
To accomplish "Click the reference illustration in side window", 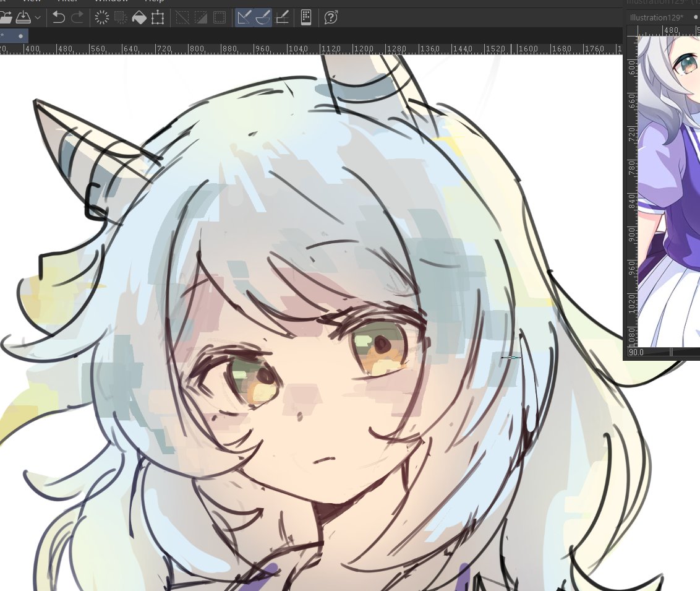I will click(668, 191).
